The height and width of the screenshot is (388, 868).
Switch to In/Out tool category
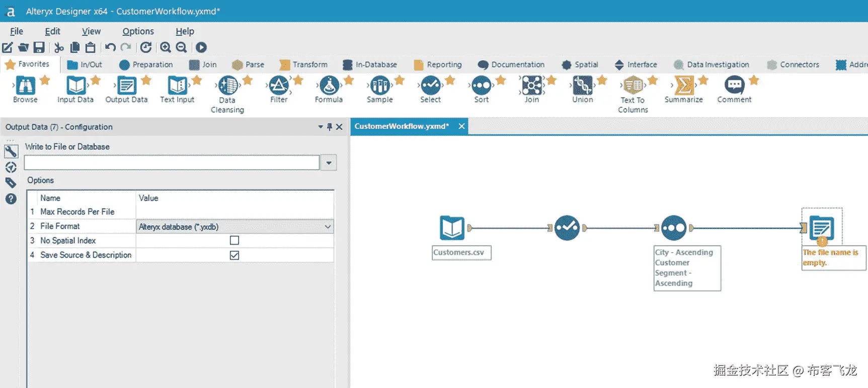[85, 64]
